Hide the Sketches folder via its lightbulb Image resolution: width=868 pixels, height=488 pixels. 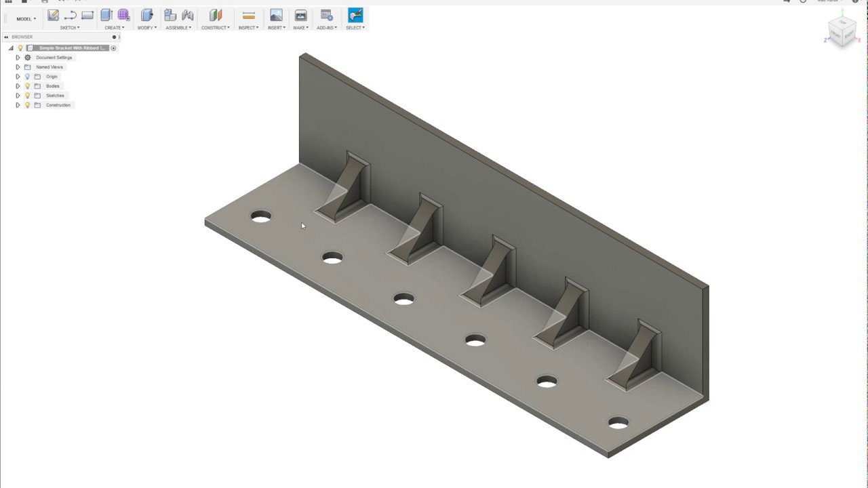[28, 96]
